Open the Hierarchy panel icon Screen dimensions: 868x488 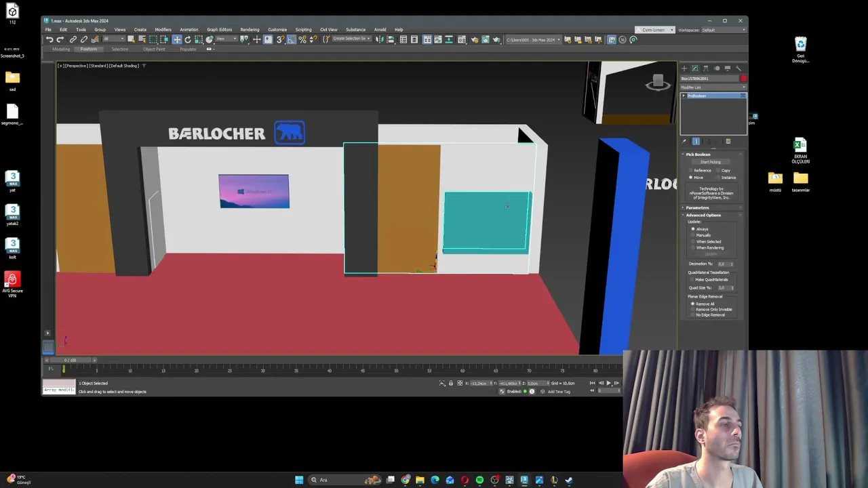(706, 68)
